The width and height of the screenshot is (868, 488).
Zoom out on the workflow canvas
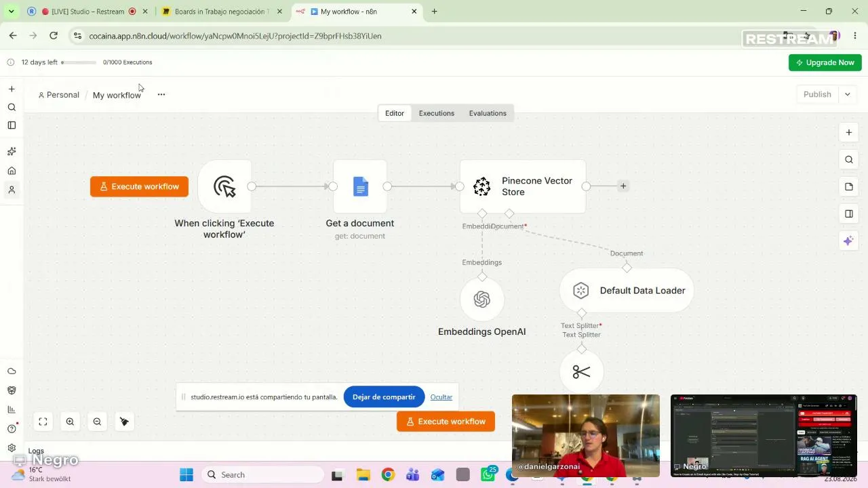97,422
